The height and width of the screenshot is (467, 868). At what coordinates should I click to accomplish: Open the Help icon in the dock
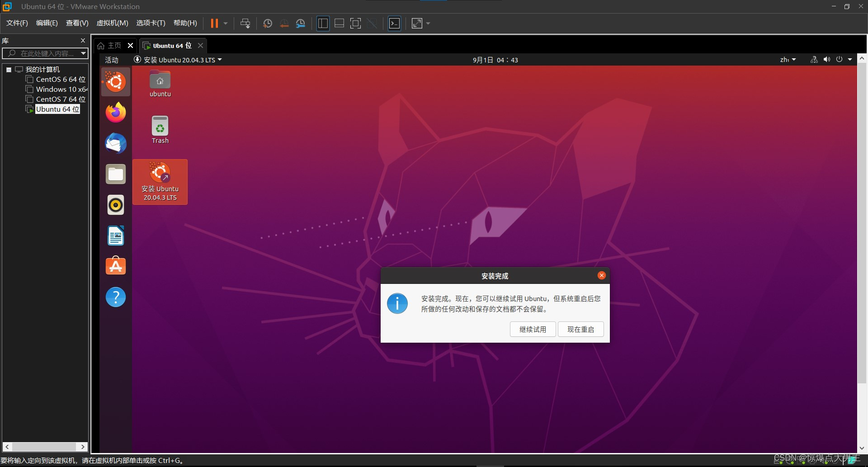click(116, 297)
